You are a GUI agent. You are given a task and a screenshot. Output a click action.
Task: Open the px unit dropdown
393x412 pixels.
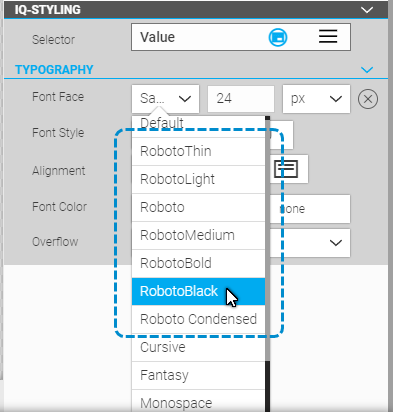pos(316,99)
